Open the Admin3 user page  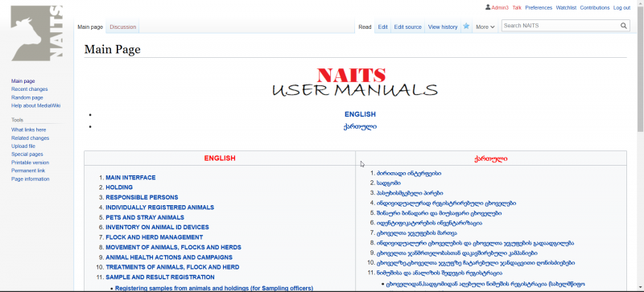click(x=500, y=8)
